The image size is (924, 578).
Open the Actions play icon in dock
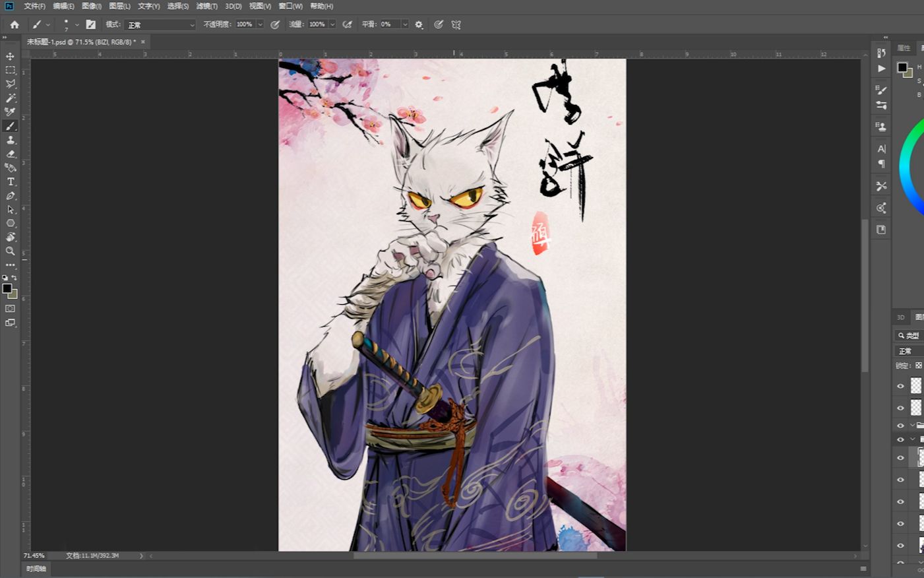882,69
